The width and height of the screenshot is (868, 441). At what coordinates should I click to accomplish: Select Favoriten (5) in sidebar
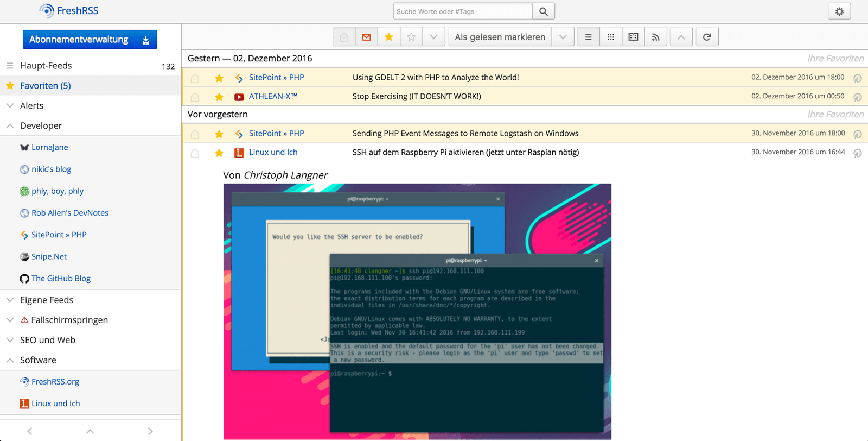[x=46, y=85]
